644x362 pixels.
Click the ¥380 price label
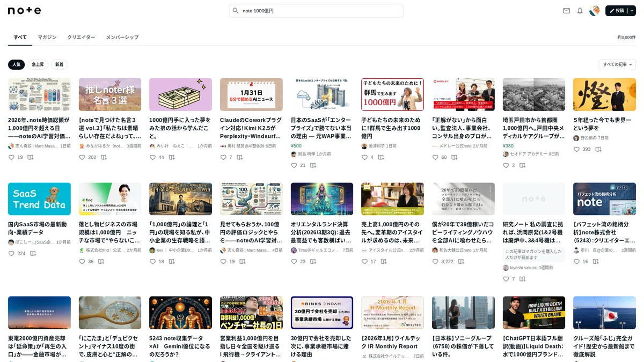click(508, 146)
